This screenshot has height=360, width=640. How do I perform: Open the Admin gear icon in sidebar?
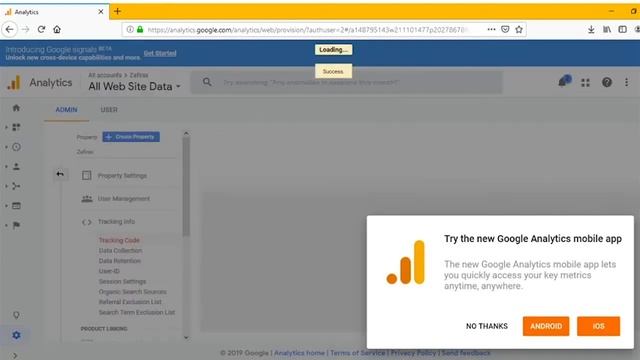(x=16, y=335)
